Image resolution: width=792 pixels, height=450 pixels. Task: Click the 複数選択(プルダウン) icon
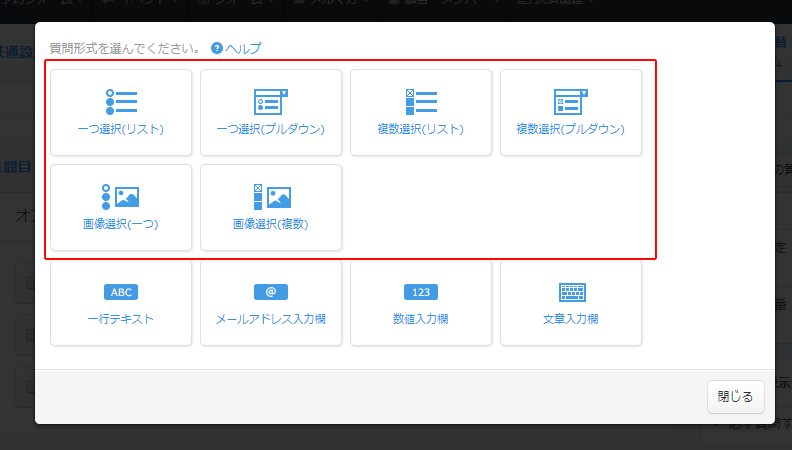(x=570, y=102)
